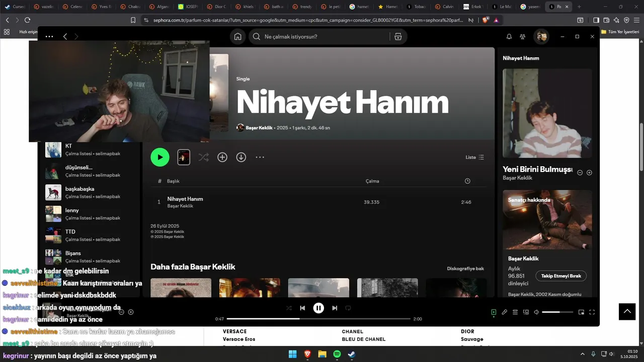This screenshot has width=644, height=362.
Task: Open Windows Start menu
Action: 292,354
